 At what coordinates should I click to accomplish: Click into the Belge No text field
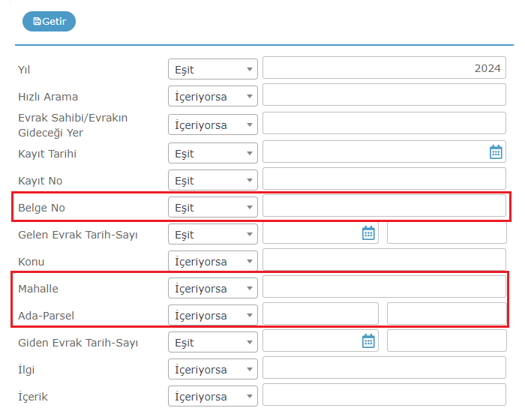coord(384,206)
